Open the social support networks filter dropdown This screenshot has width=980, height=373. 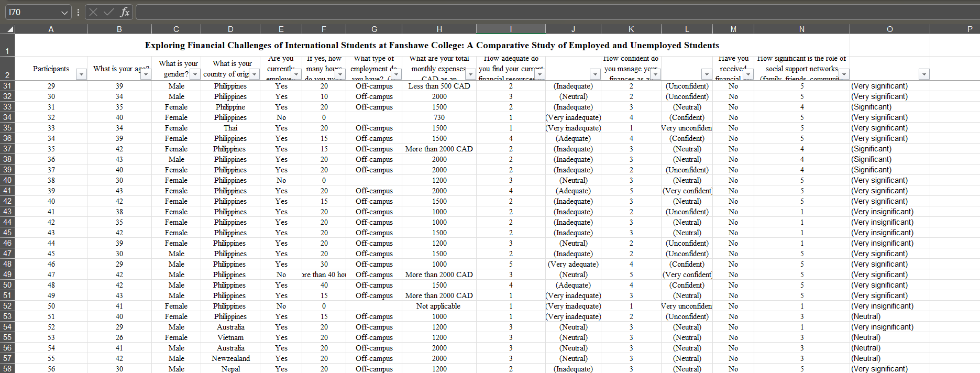pyautogui.click(x=844, y=74)
